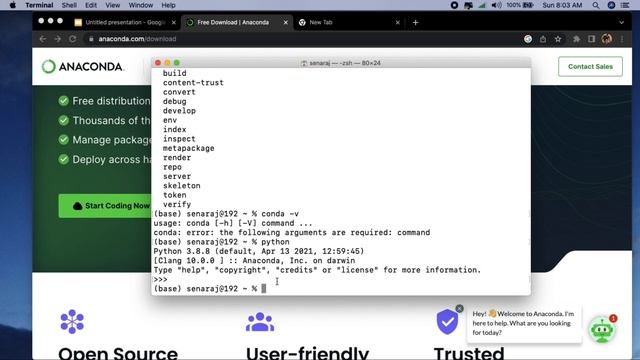
Task: Click the Open Source heading
Action: tap(118, 353)
